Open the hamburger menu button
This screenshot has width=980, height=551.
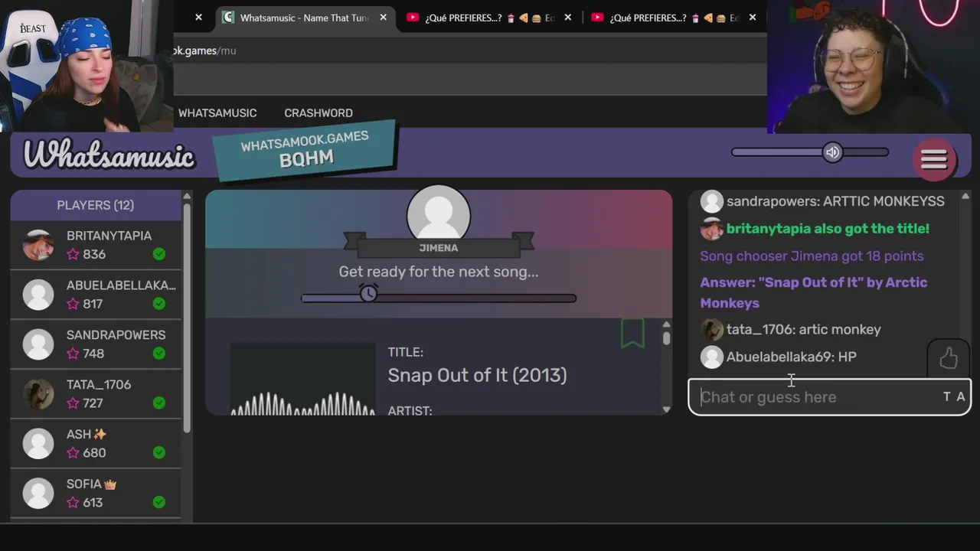pyautogui.click(x=934, y=159)
